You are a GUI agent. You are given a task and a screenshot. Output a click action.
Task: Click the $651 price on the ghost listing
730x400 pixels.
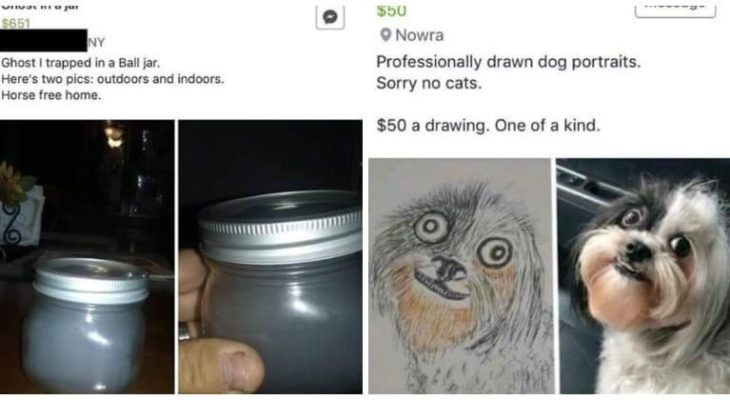[x=15, y=22]
